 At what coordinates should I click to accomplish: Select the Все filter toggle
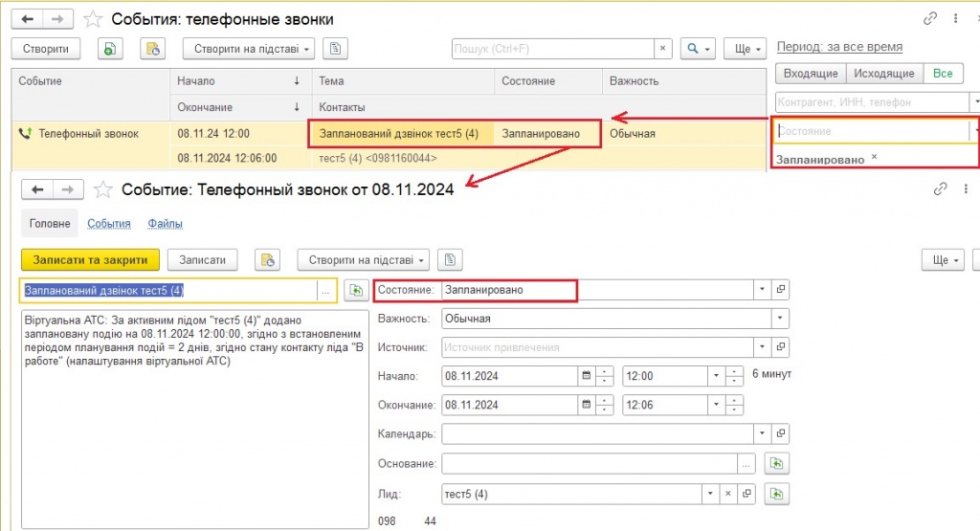pyautogui.click(x=943, y=74)
